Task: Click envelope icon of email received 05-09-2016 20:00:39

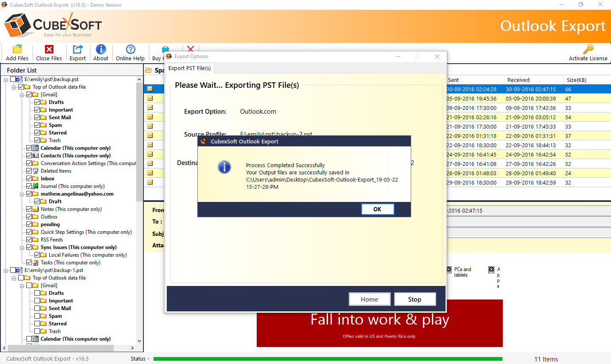Action: pyautogui.click(x=150, y=98)
